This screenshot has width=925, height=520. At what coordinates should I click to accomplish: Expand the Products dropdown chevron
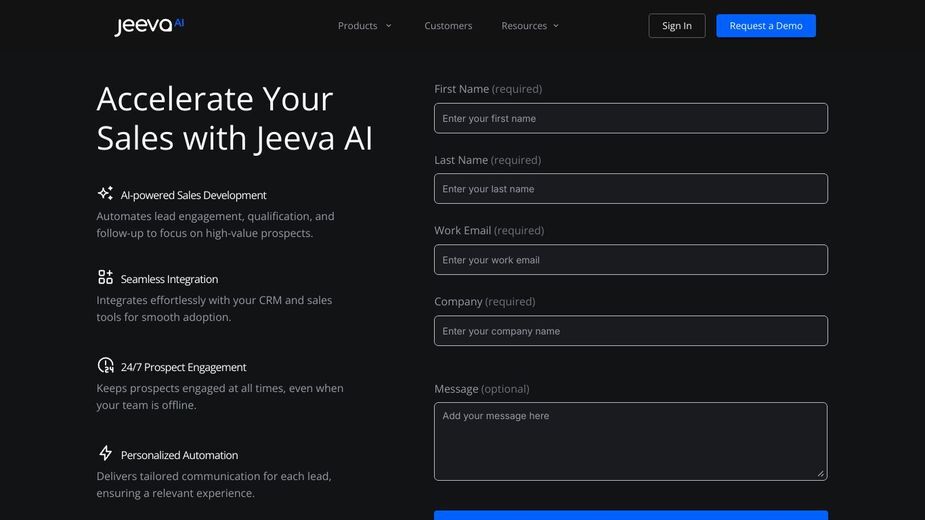(389, 26)
